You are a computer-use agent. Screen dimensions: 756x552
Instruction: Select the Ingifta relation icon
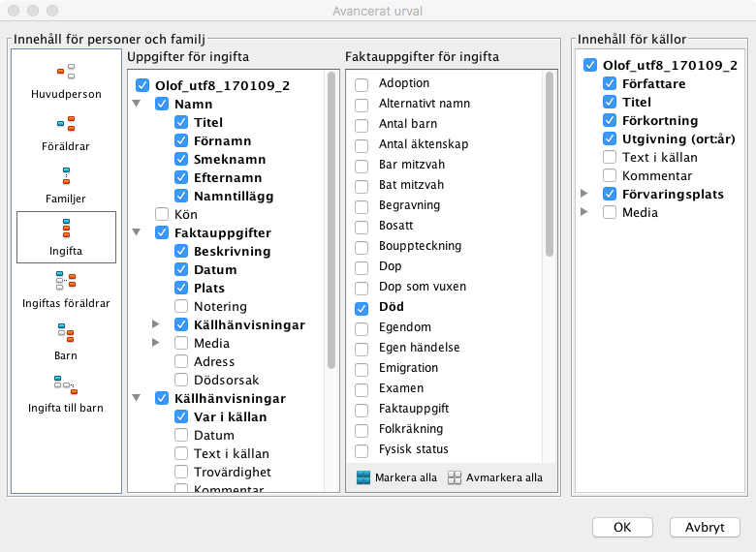(x=66, y=229)
